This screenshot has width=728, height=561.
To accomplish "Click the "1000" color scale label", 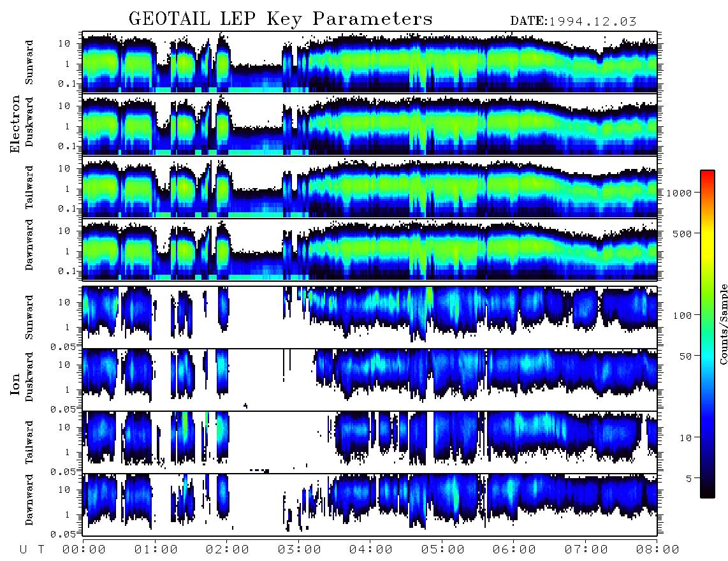I will click(679, 193).
